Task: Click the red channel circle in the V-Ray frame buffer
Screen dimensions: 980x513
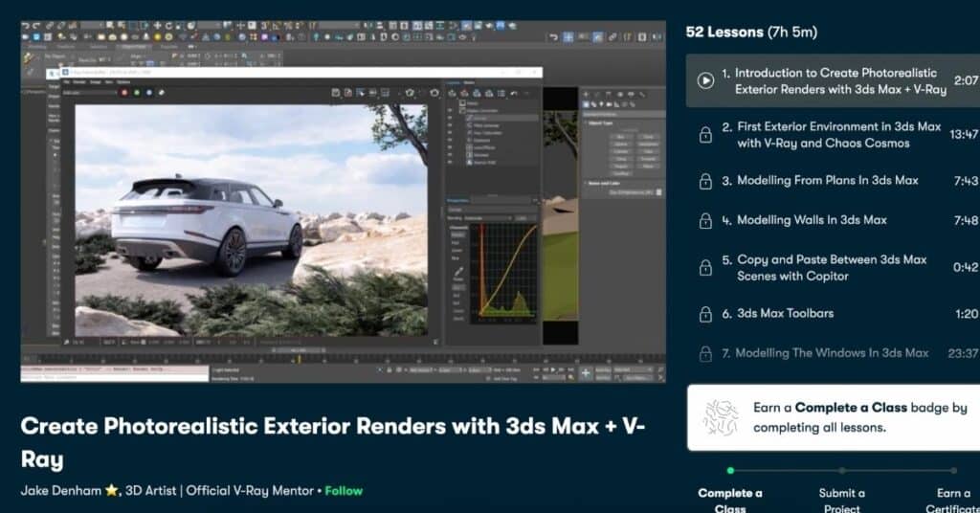Action: pos(124,93)
